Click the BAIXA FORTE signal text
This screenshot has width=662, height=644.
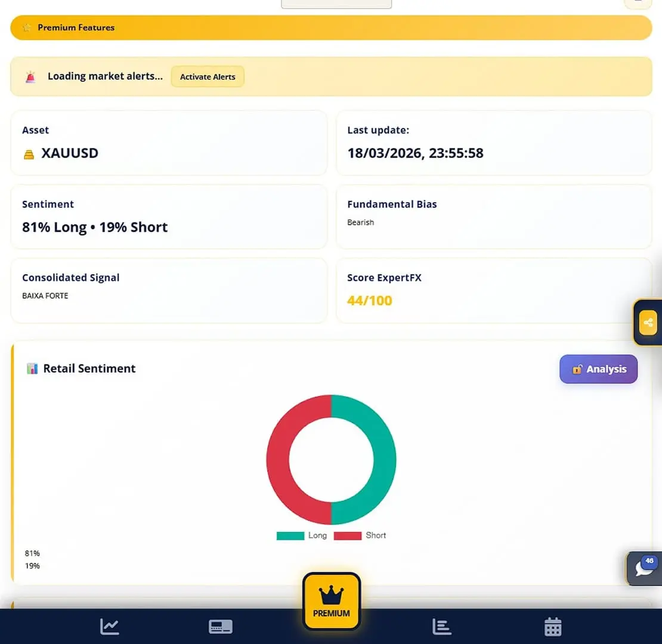tap(45, 296)
